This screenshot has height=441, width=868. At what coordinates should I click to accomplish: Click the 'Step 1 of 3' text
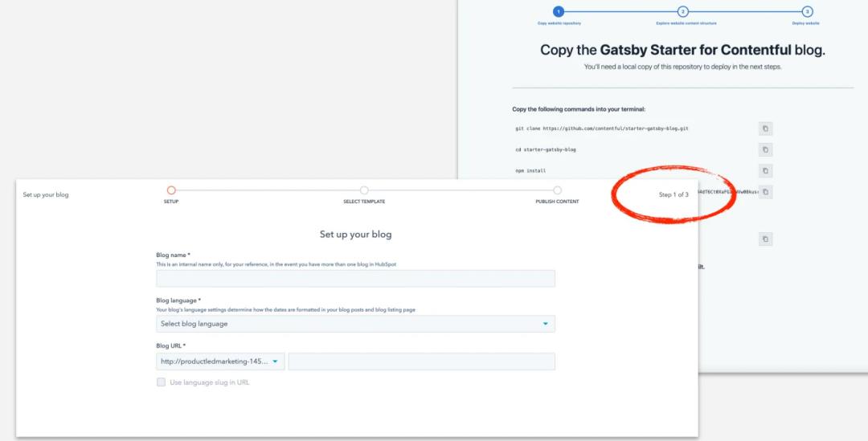point(674,194)
